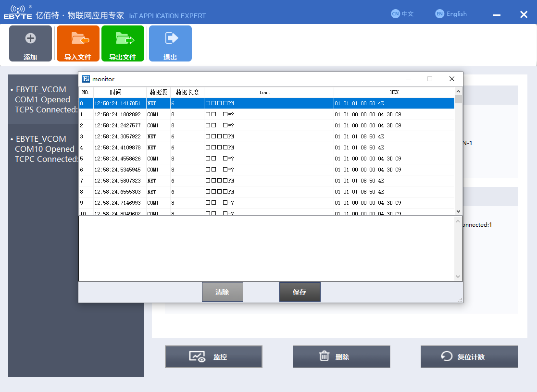
Task: Click the 清除 clear button in monitor
Action: click(222, 292)
